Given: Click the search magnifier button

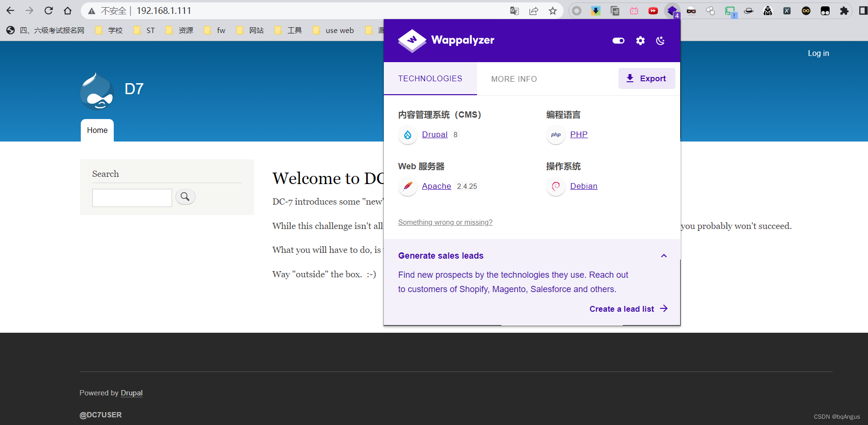Looking at the screenshot, I should click(185, 197).
